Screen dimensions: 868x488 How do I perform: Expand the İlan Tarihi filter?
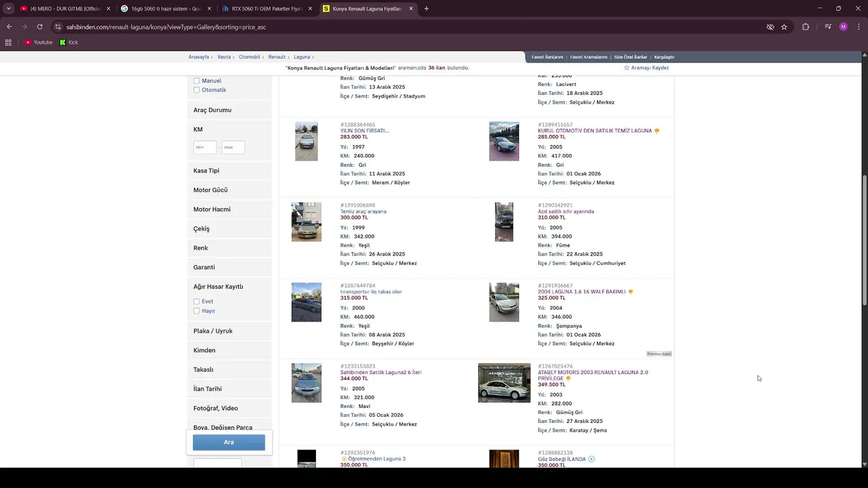(x=229, y=389)
